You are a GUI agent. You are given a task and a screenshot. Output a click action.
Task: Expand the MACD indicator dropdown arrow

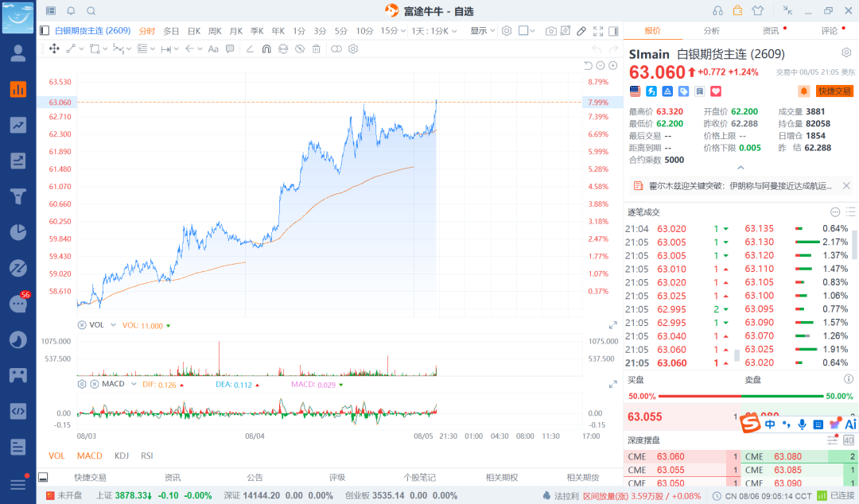134,384
